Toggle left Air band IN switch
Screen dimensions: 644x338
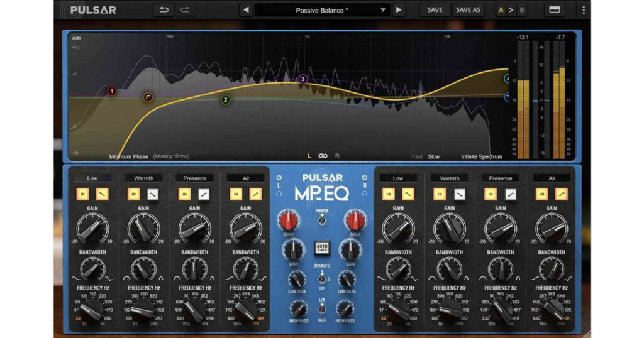236,194
